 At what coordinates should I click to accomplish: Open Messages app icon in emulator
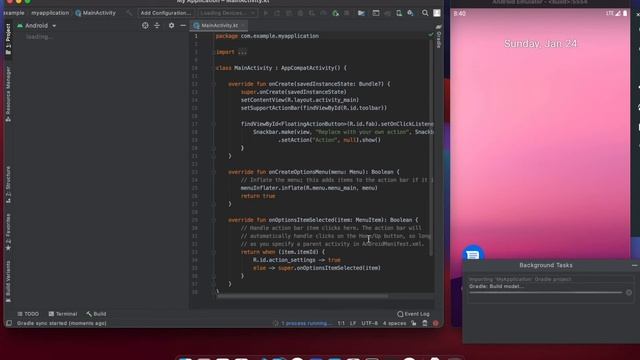pyautogui.click(x=473, y=255)
